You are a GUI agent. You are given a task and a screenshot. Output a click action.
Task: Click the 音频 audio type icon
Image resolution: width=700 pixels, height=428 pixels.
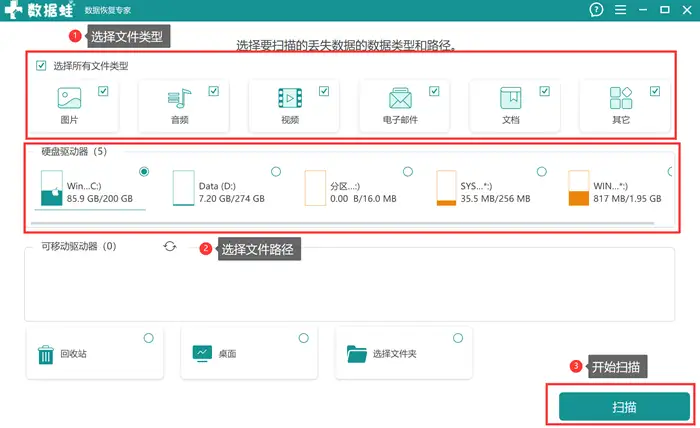click(x=179, y=98)
